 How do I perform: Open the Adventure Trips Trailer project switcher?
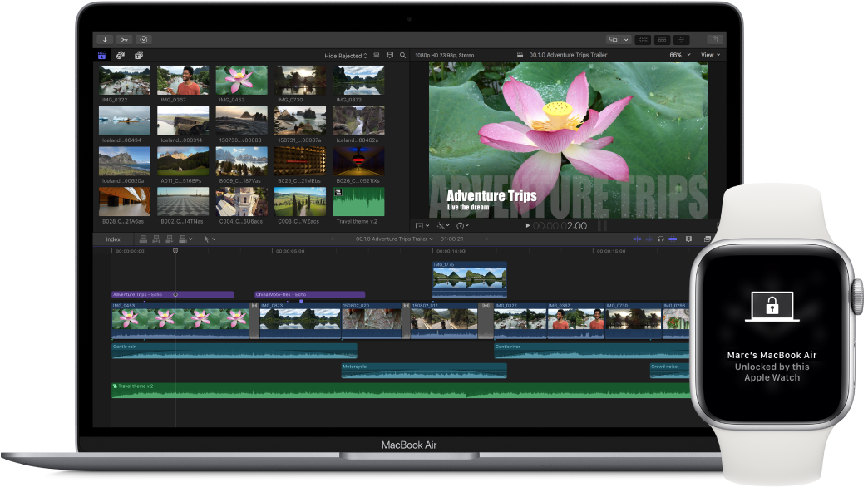397,239
